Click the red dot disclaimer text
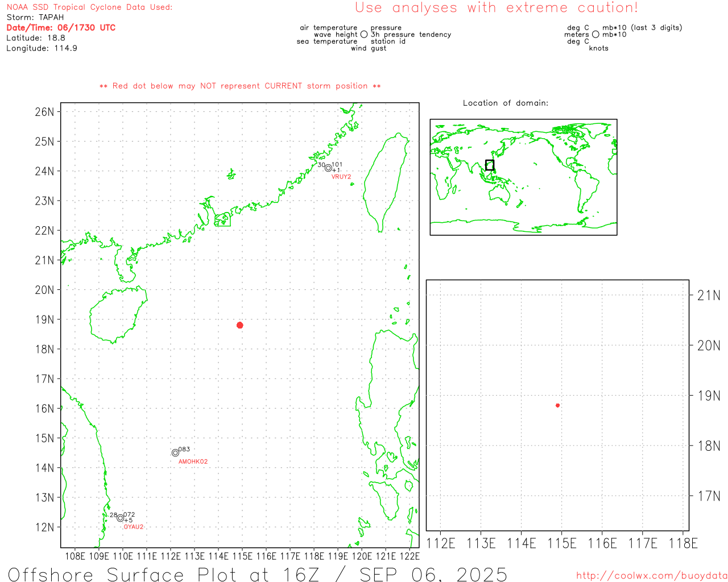Image resolution: width=728 pixels, height=582 pixels. point(240,86)
